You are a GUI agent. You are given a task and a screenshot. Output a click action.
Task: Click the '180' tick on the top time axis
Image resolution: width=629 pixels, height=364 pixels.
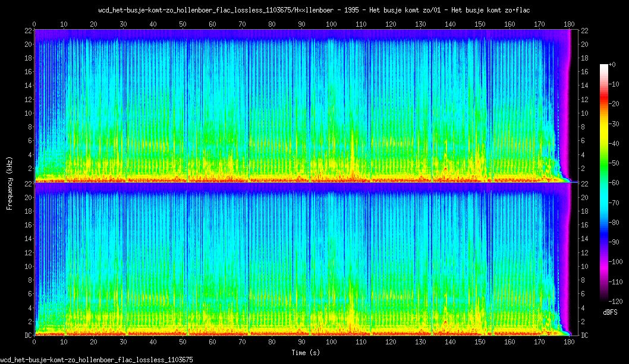pos(569,24)
